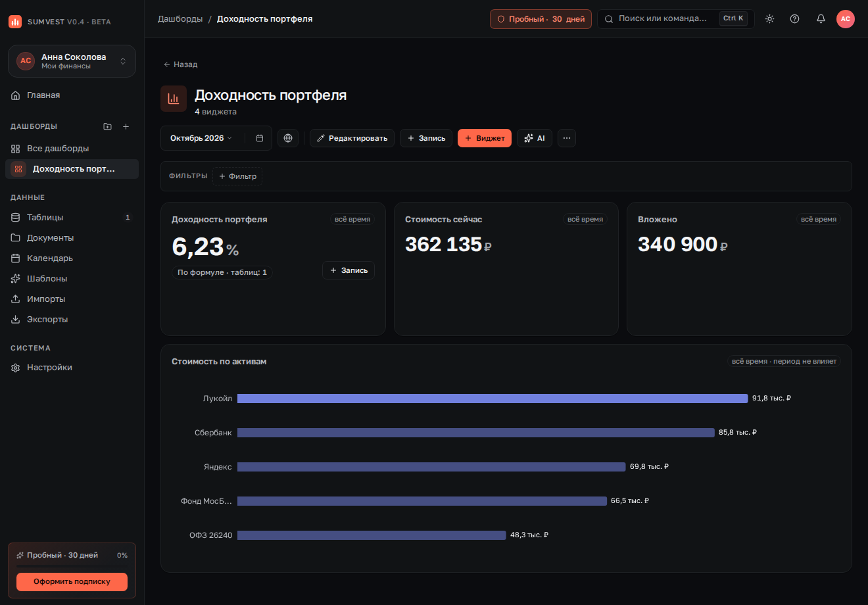Viewport: 868px width, 605px height.
Task: Click the dashboard chart icon beside the title
Action: click(x=174, y=99)
